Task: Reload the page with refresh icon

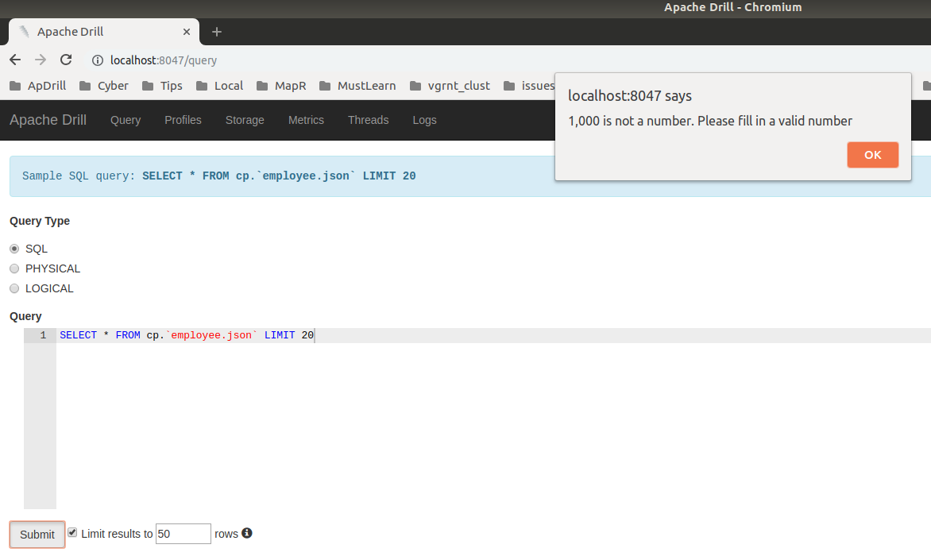Action: click(66, 60)
